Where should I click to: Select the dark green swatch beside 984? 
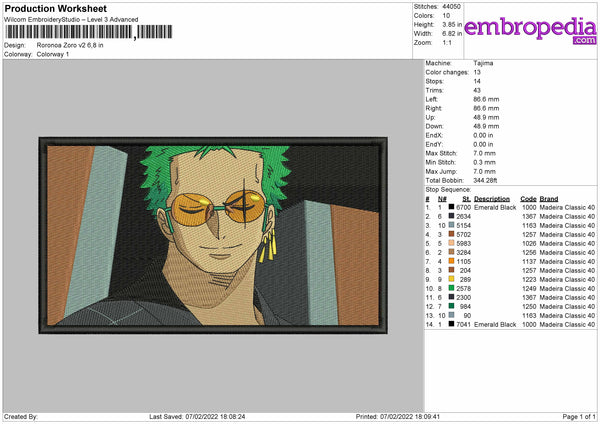click(x=451, y=306)
